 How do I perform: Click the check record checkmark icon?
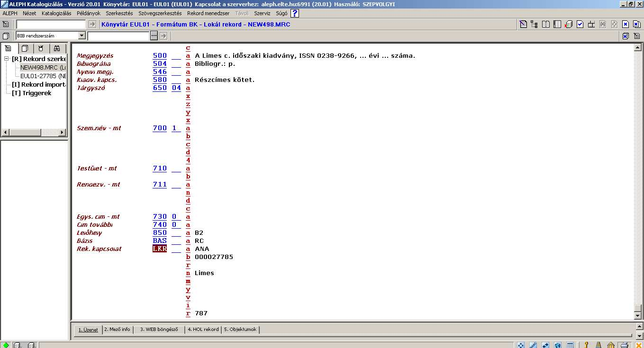(x=580, y=24)
